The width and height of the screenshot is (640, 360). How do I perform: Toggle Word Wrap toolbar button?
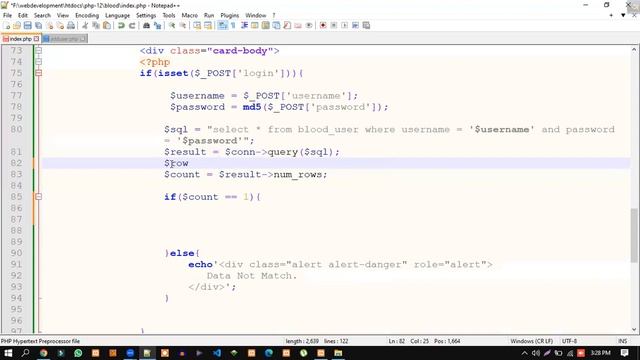[222, 26]
